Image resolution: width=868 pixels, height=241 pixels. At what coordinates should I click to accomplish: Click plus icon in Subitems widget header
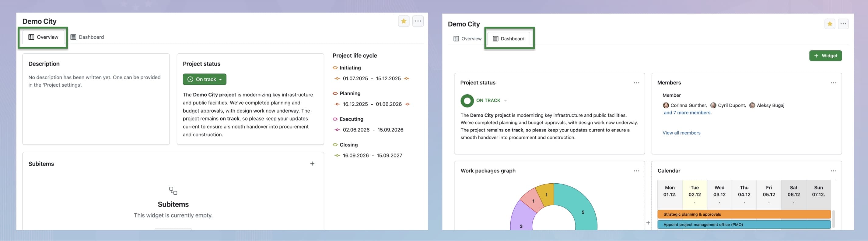(x=312, y=164)
